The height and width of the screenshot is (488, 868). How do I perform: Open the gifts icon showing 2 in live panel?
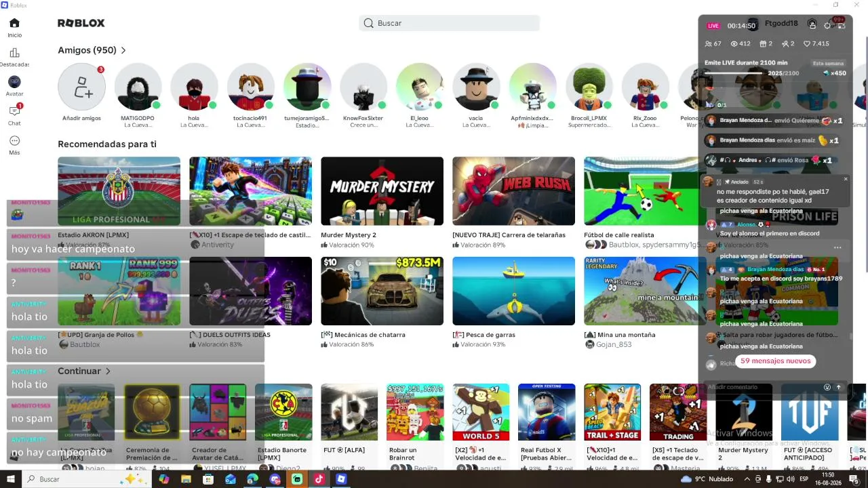pyautogui.click(x=766, y=43)
